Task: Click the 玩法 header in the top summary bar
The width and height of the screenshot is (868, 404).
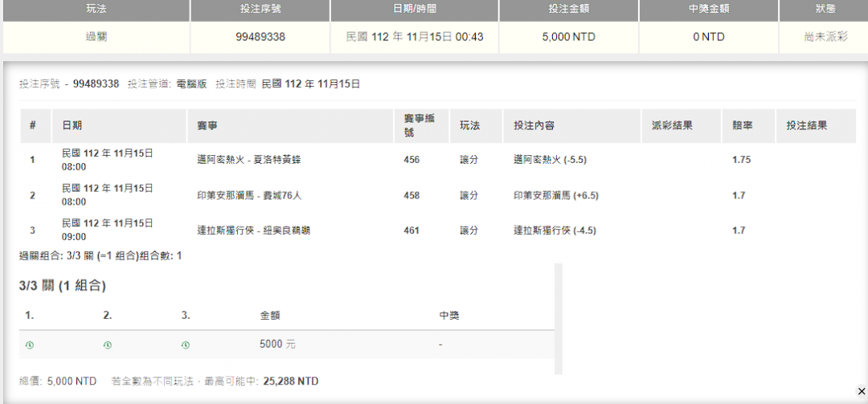Action: 96,10
